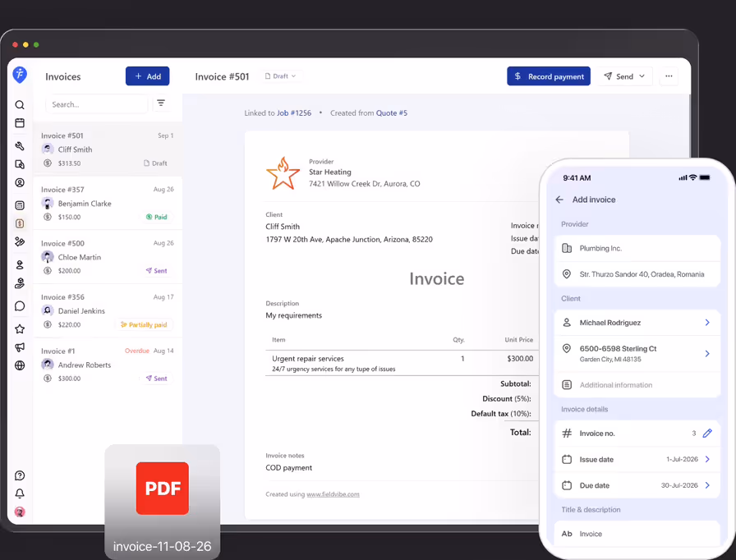This screenshot has height=560, width=736.
Task: Click the My requirements description text
Action: click(x=294, y=315)
